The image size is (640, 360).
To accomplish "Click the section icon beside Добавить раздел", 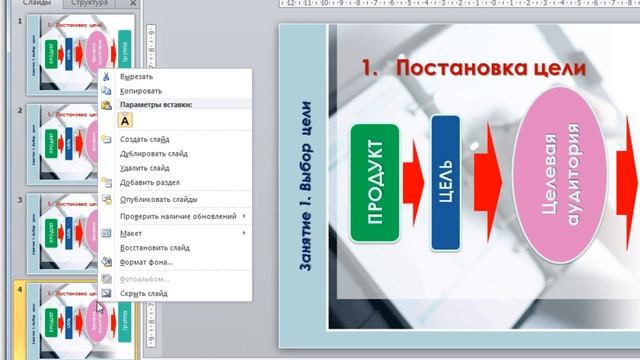I will 107,182.
